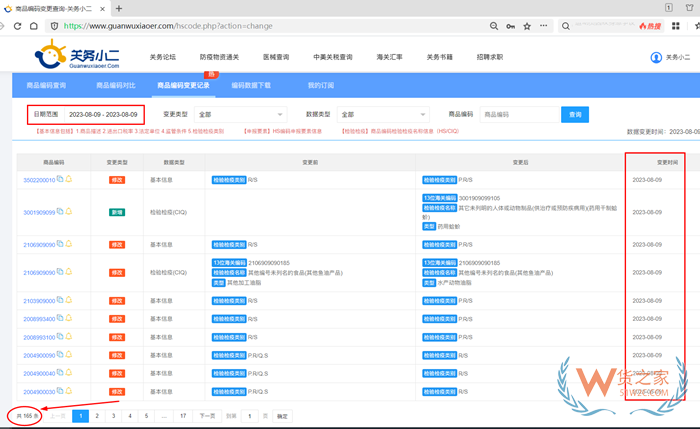Image resolution: width=700 pixels, height=429 pixels.
Task: Click bell icon of 2106909090 检验检疫(CIQ) row
Action: click(x=68, y=271)
